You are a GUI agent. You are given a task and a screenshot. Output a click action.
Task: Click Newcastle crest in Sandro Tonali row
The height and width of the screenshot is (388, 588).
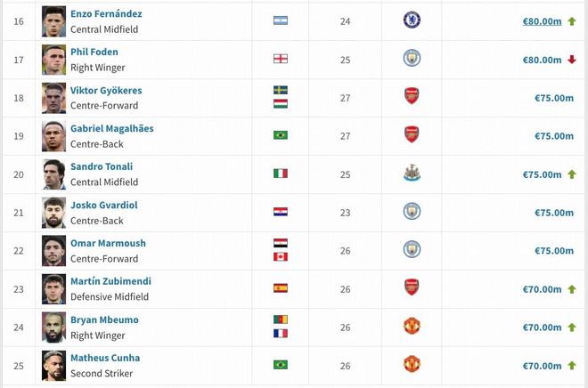(412, 174)
